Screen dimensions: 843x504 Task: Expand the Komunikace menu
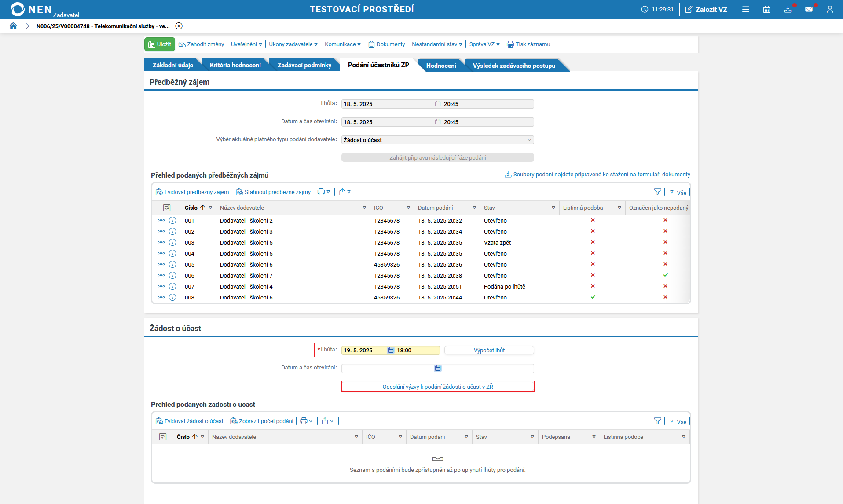coord(342,44)
